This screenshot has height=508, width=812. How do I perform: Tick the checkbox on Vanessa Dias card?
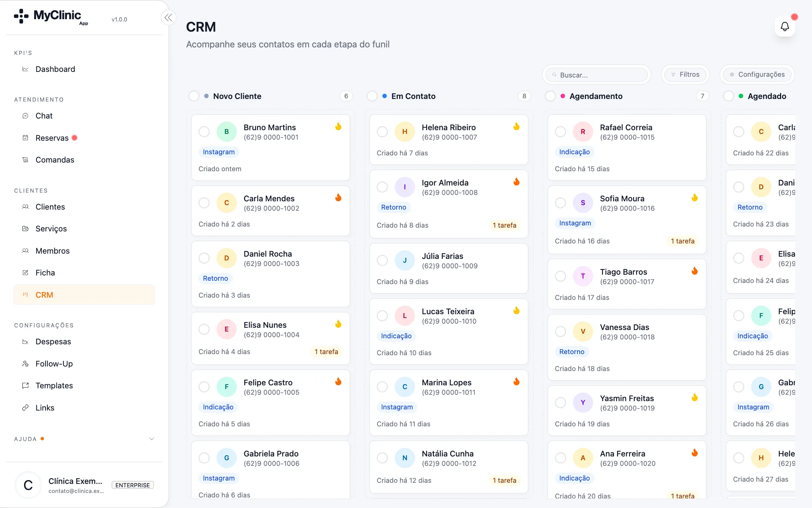coord(561,332)
